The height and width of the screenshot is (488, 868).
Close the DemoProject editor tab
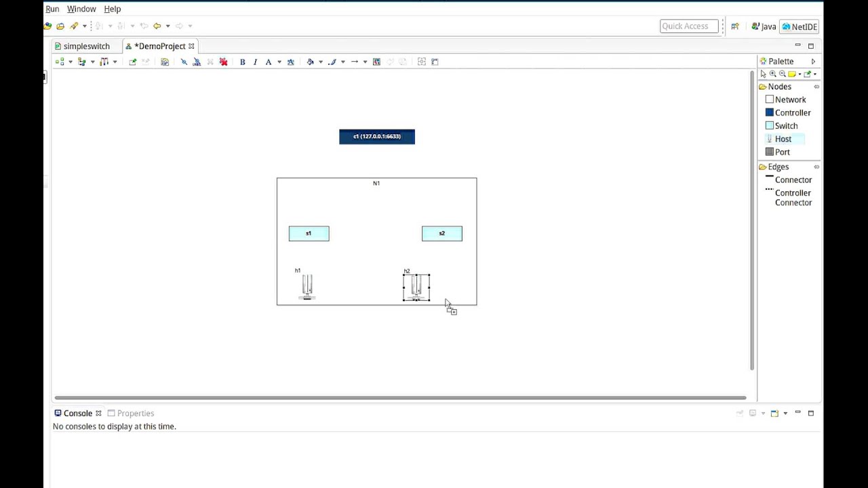pos(191,46)
